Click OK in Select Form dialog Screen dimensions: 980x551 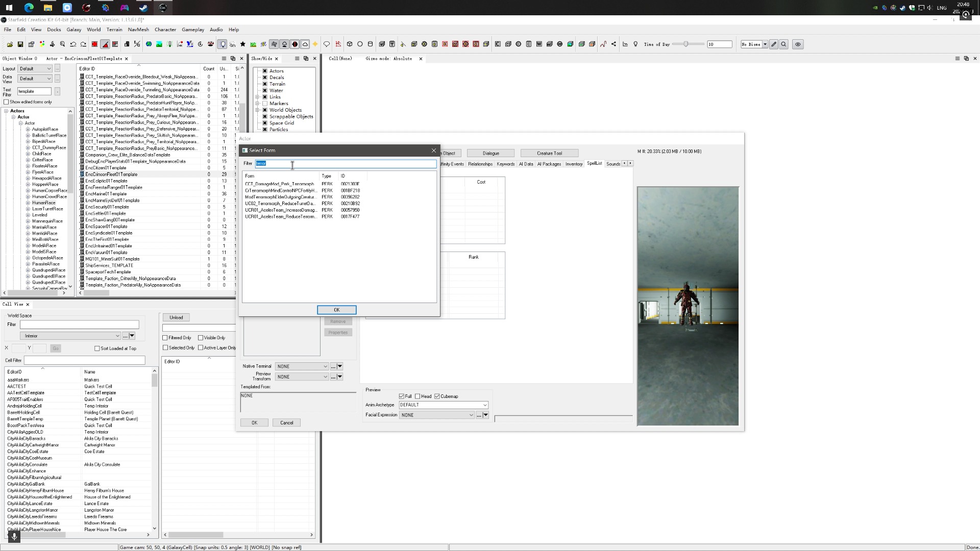(336, 310)
